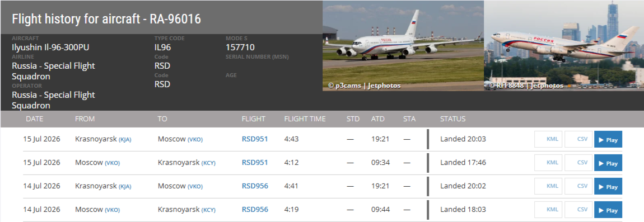
Task: Select the FLIGHT TIME column header
Action: tap(305, 119)
